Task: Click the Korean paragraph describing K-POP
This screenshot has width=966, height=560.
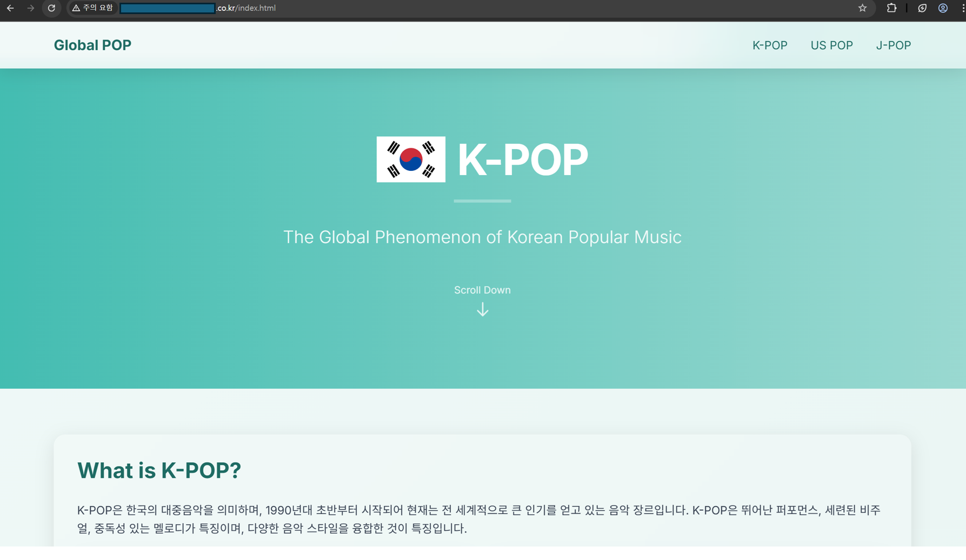Action: coord(479,519)
